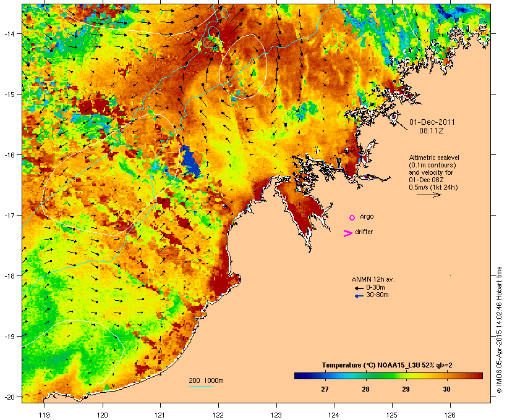
Task: Click the dark red end of temperature colorbar
Action: tap(479, 376)
